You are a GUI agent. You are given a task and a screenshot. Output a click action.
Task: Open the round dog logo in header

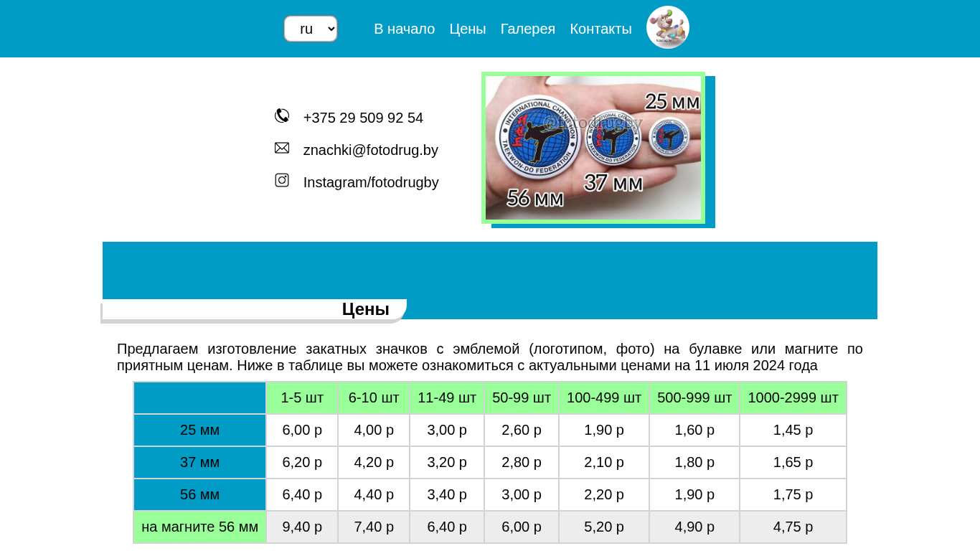[668, 27]
